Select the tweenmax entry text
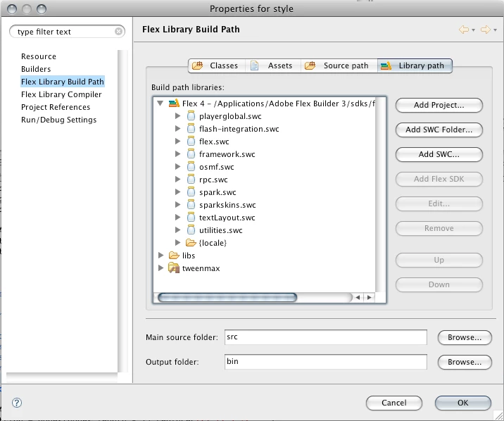This screenshot has height=421, width=504. (x=201, y=268)
